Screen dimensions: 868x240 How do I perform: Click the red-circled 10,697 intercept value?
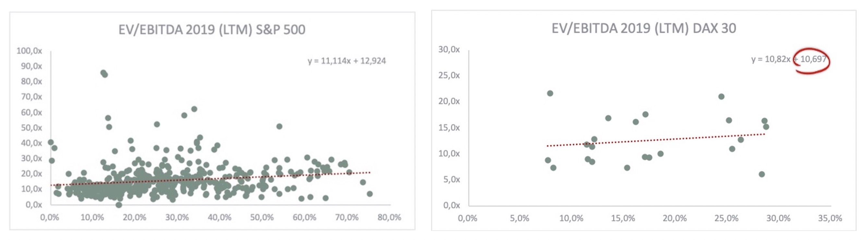click(x=813, y=59)
